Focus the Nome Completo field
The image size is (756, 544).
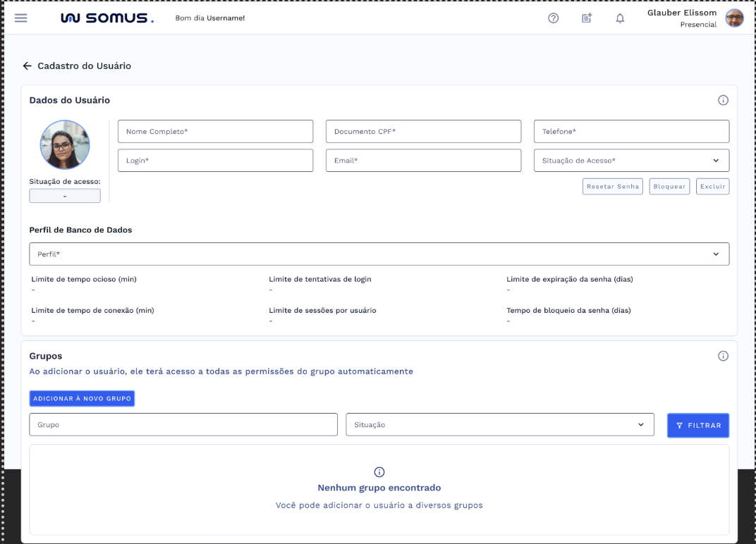tap(215, 132)
